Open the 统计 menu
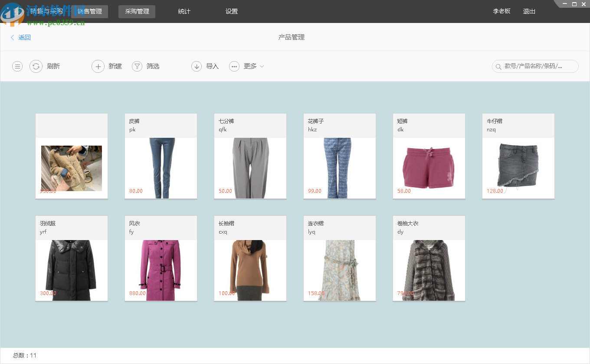The width and height of the screenshot is (590, 364). click(x=184, y=11)
